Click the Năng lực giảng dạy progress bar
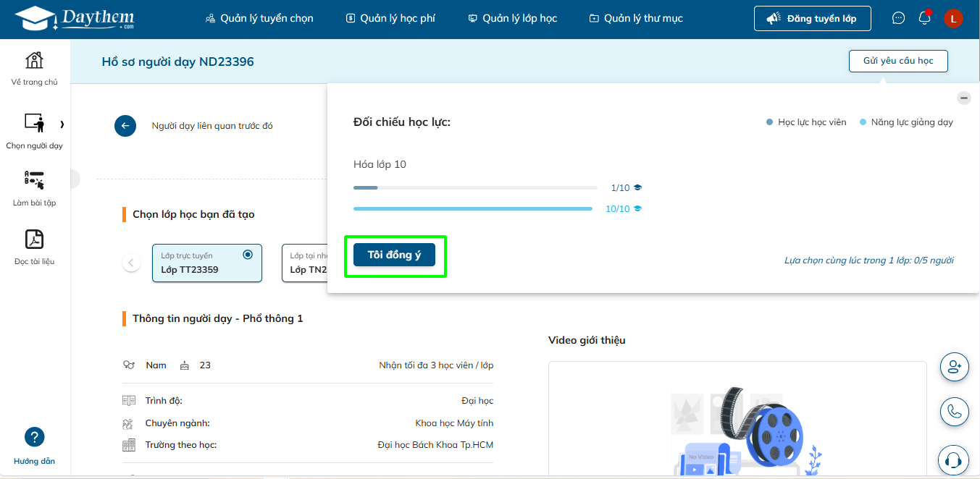Screen dimensions: 980x479 [472, 209]
